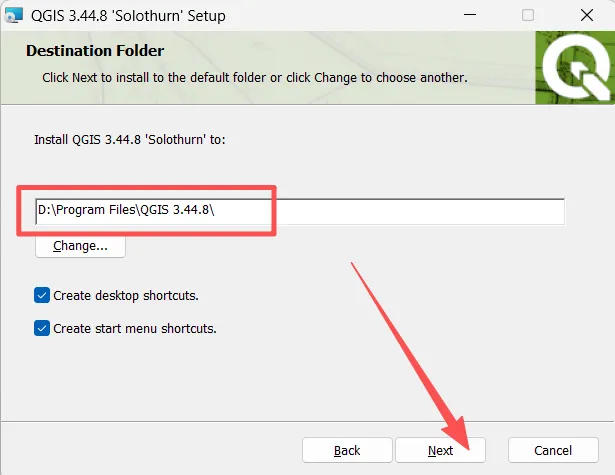Click the 'Destination Folder' heading
The height and width of the screenshot is (475, 615).
click(95, 51)
